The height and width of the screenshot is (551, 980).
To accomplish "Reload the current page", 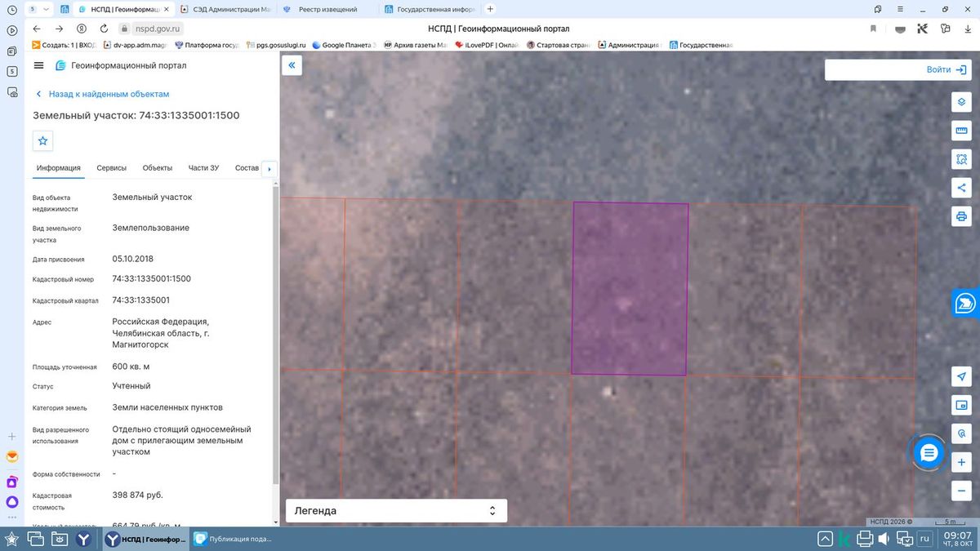I will tap(103, 29).
